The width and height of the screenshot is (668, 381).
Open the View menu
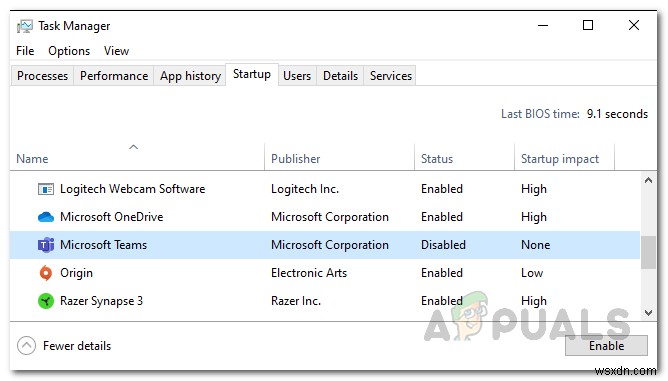(x=116, y=51)
